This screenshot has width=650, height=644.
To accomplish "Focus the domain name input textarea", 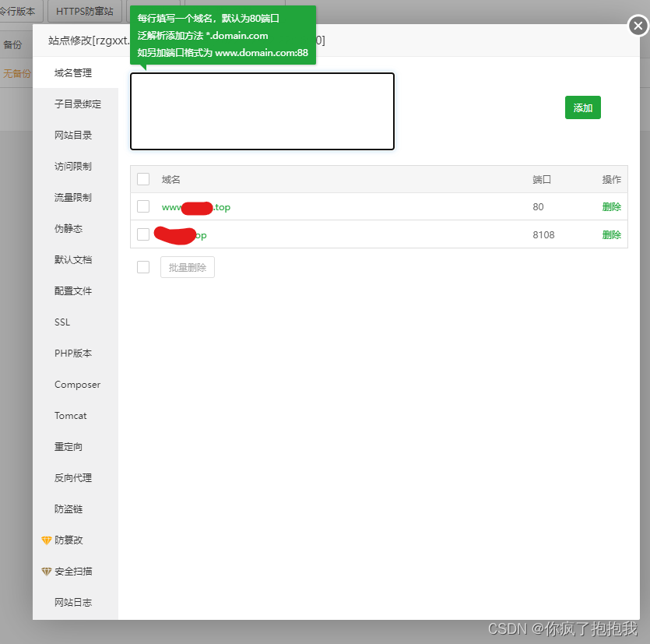I will (262, 111).
